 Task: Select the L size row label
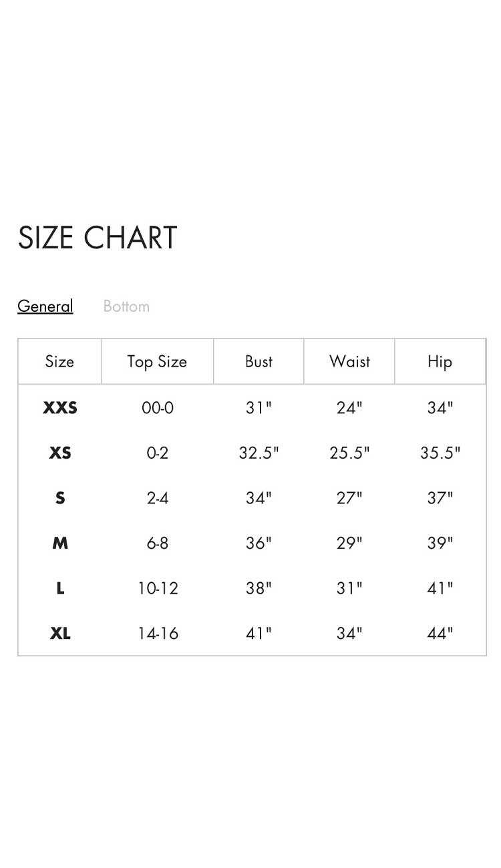(59, 588)
